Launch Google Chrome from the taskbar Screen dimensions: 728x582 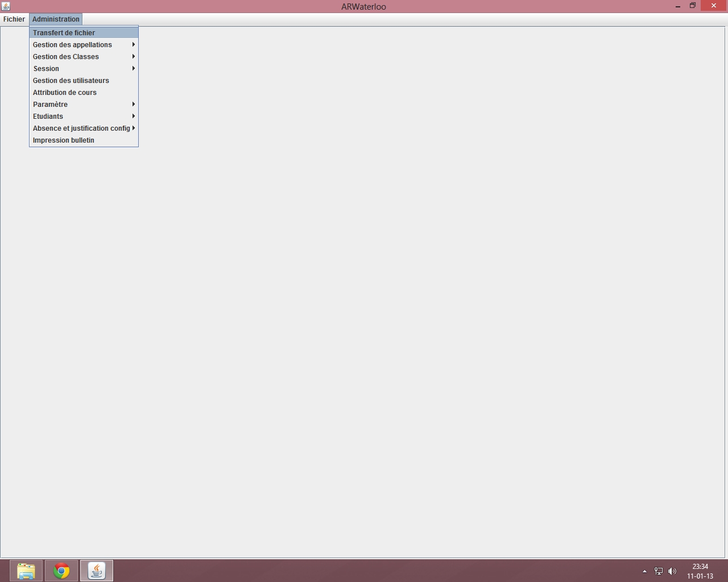tap(61, 571)
